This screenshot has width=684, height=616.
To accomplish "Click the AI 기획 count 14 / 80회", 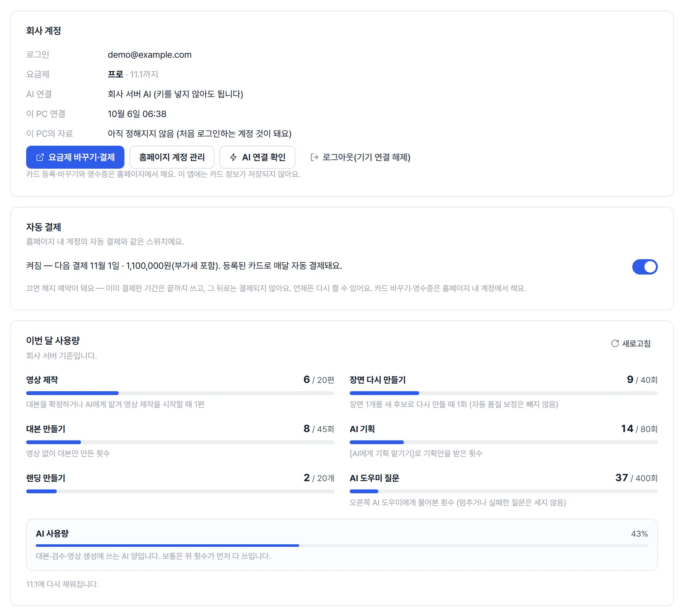I will [639, 429].
